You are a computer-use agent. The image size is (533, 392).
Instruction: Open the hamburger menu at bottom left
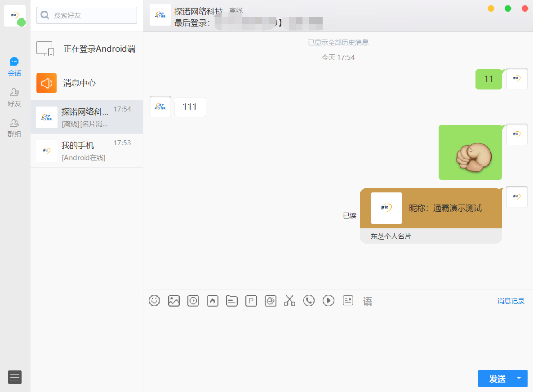tap(14, 377)
